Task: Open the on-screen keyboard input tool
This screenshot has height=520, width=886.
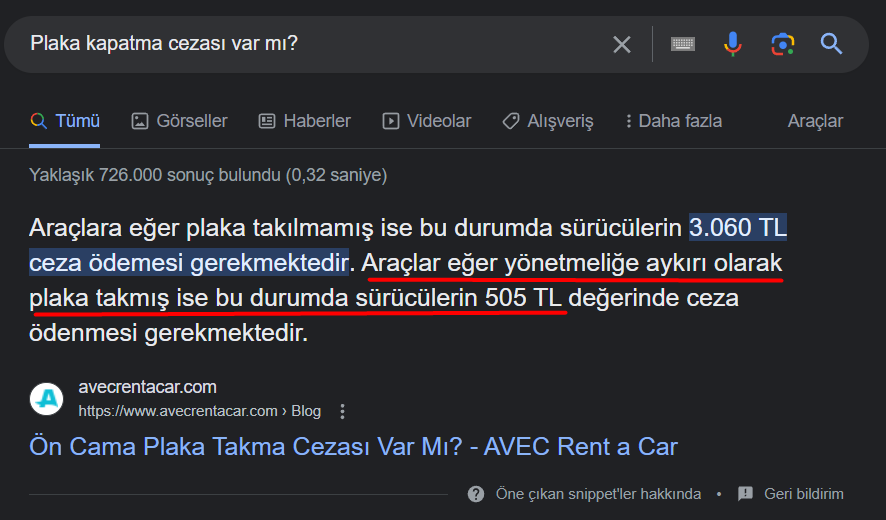Action: pyautogui.click(x=683, y=44)
